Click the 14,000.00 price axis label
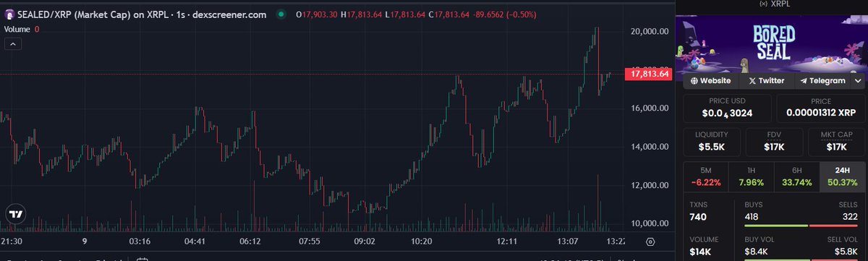The width and height of the screenshot is (868, 261). pyautogui.click(x=649, y=147)
